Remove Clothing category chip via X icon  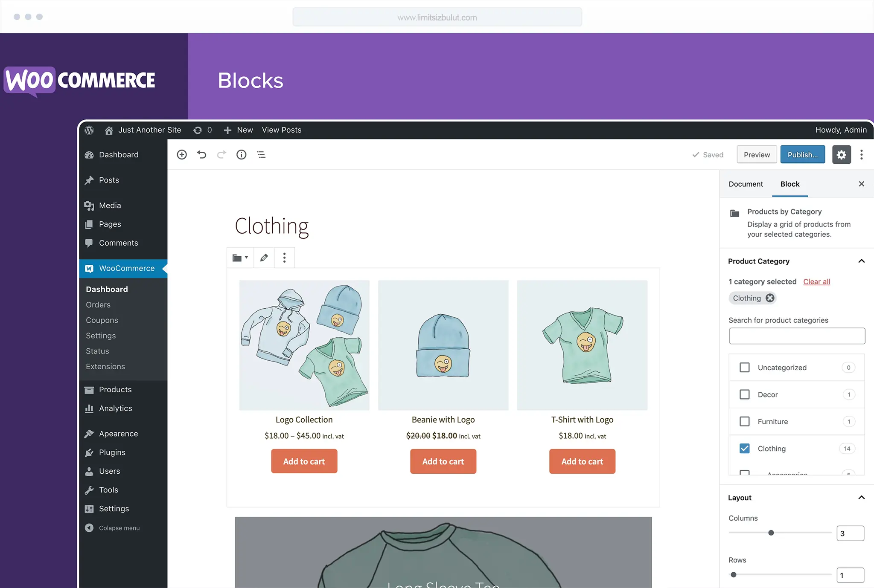(x=770, y=298)
